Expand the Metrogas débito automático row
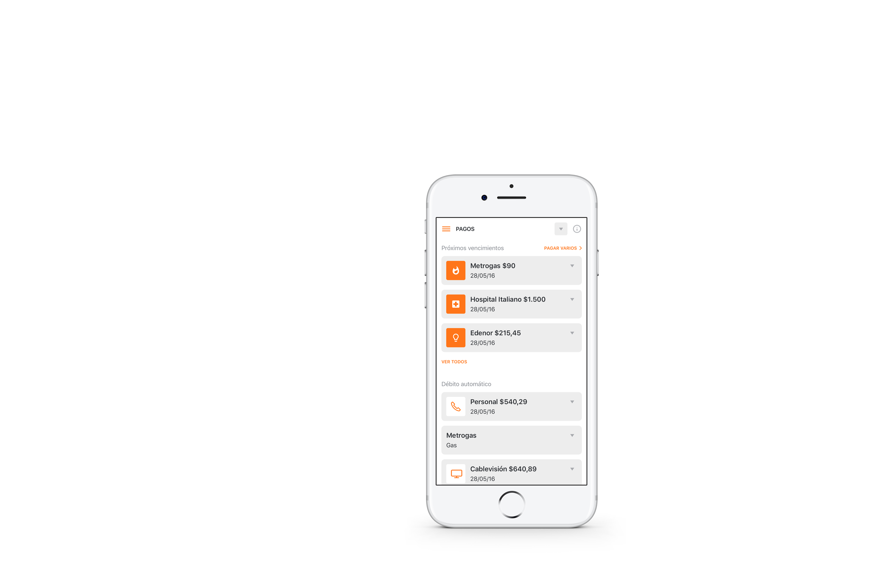Image resolution: width=875 pixels, height=588 pixels. click(573, 434)
